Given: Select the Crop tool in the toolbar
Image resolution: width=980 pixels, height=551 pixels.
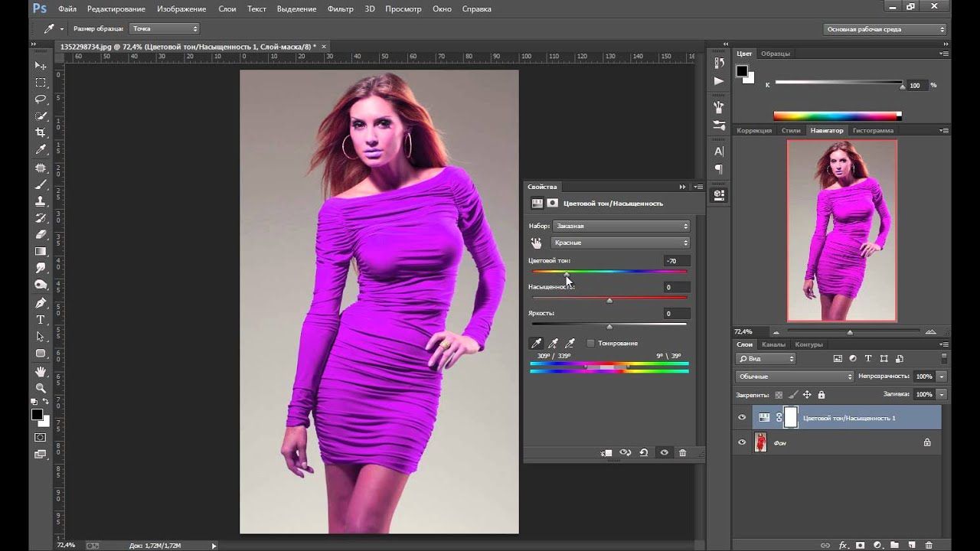Looking at the screenshot, I should [x=41, y=132].
